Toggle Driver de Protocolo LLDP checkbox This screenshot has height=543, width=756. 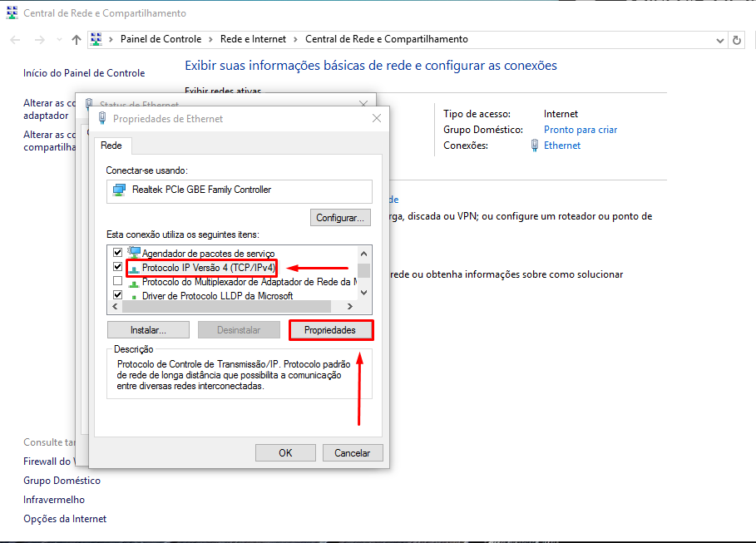click(118, 295)
